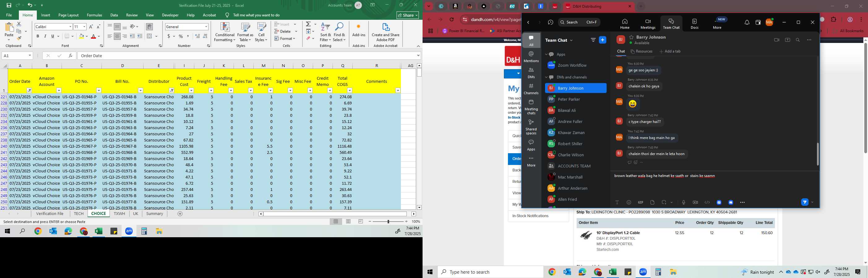Click the attach file icon in chat composer
Image resolution: width=868 pixels, height=278 pixels.
[x=652, y=202]
